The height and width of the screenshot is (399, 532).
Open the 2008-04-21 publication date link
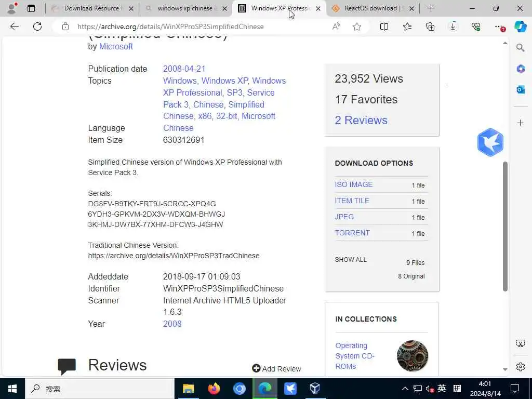pyautogui.click(x=184, y=69)
